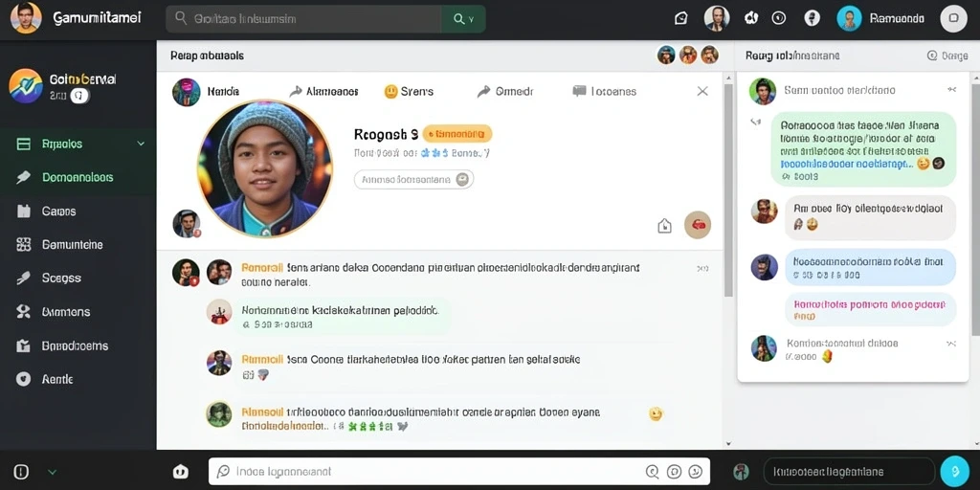This screenshot has width=980, height=490.
Task: Click the green search button in top bar
Action: 463,19
